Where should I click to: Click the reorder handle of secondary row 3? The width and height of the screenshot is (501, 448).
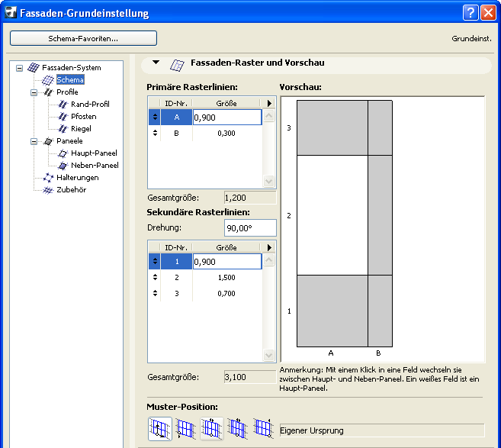[155, 293]
